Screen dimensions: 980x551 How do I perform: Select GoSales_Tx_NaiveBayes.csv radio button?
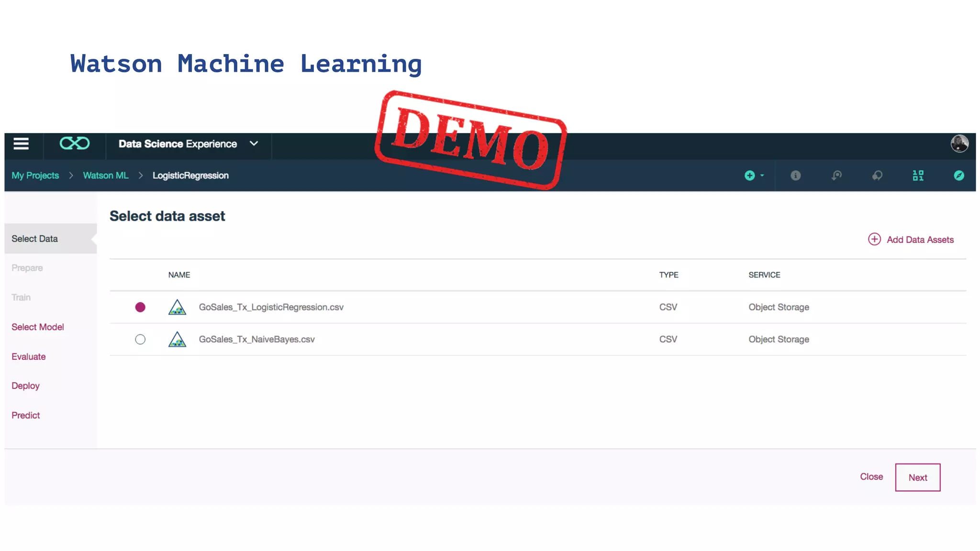140,340
